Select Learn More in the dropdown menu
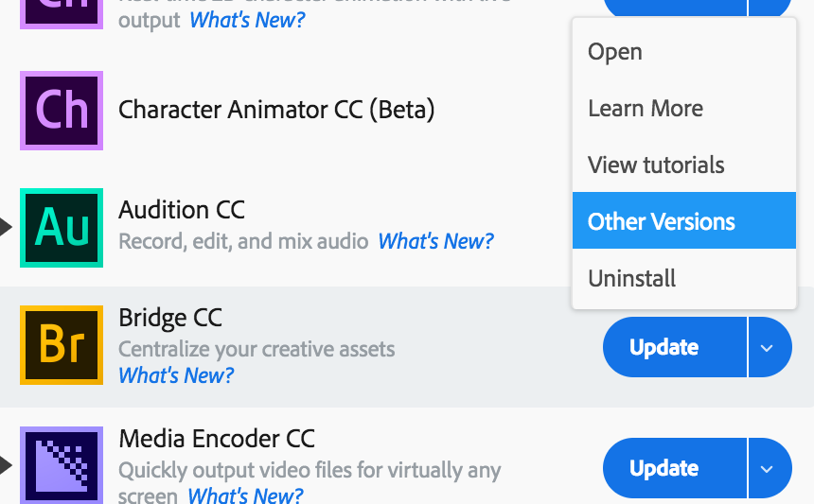Screen dimensions: 814x504 [646, 109]
